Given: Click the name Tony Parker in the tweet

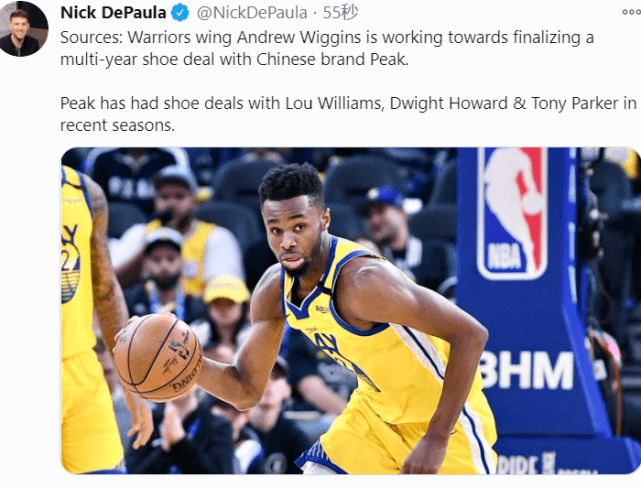Looking at the screenshot, I should (574, 103).
